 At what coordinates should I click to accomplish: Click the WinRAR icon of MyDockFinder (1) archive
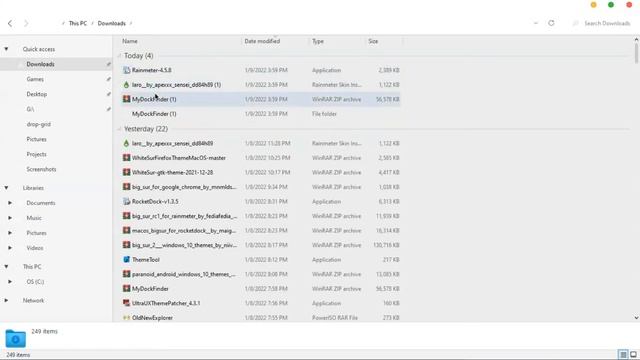pos(127,99)
